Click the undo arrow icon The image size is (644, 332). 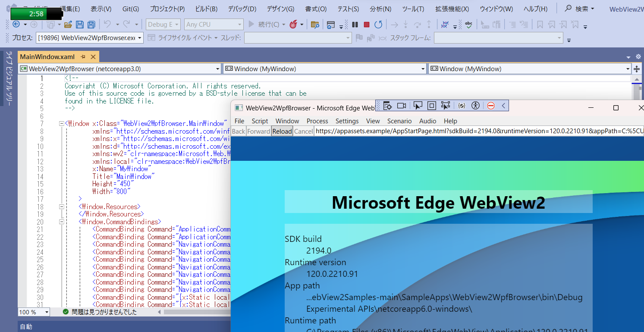pos(107,25)
